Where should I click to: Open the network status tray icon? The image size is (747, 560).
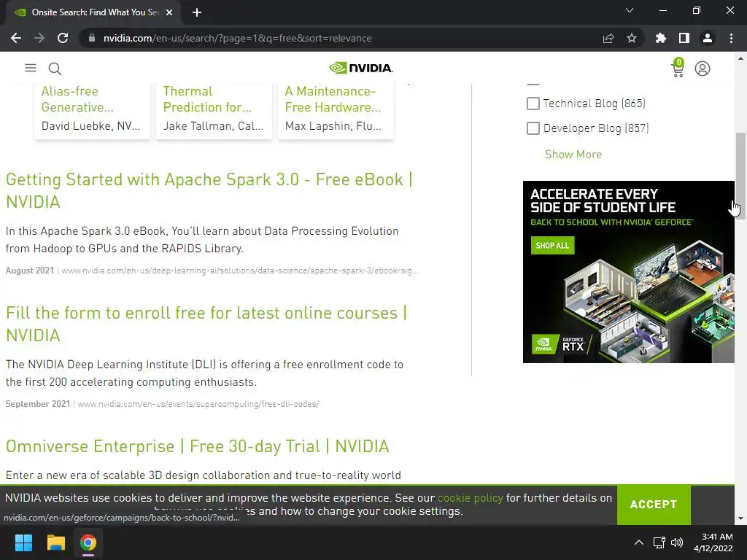659,542
